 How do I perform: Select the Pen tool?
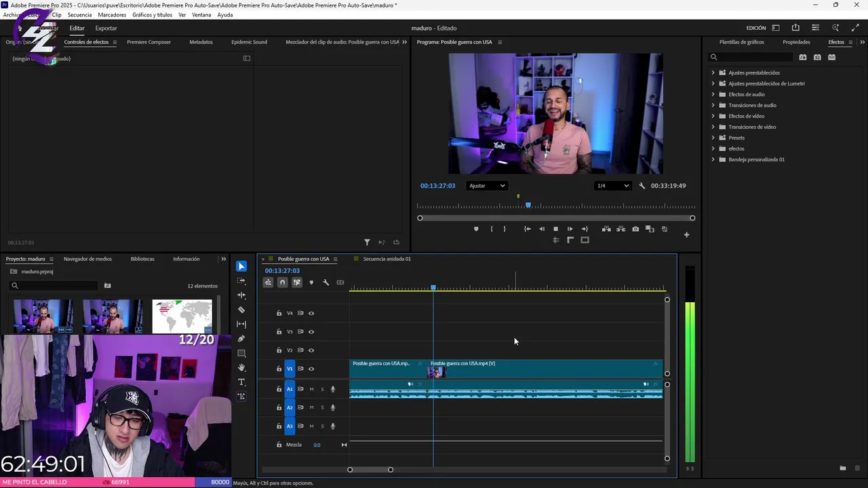(241, 339)
